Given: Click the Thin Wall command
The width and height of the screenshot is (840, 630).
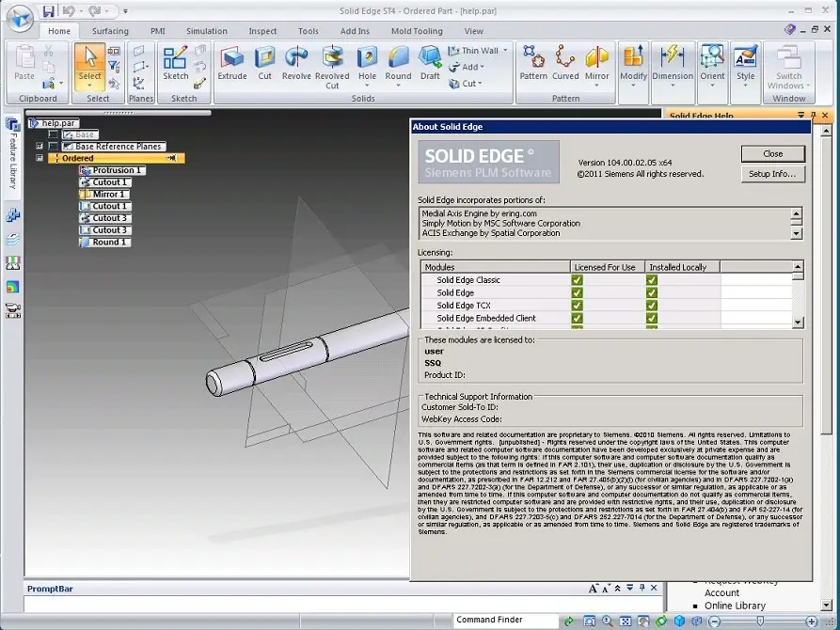Looking at the screenshot, I should coord(473,51).
